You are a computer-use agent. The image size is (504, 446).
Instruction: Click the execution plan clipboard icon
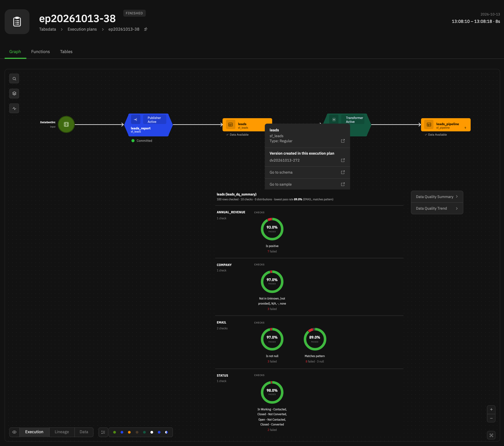[x=17, y=22]
